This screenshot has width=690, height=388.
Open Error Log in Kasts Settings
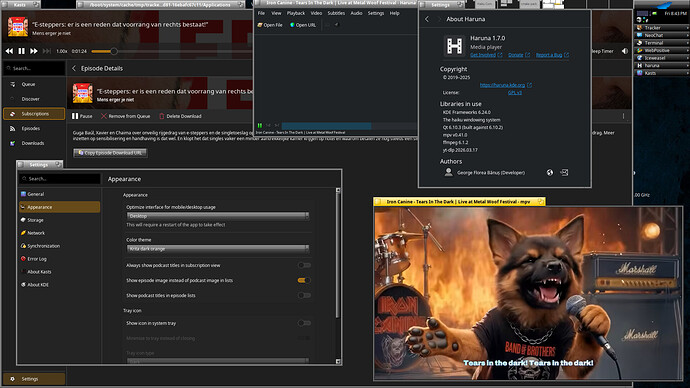click(59, 259)
